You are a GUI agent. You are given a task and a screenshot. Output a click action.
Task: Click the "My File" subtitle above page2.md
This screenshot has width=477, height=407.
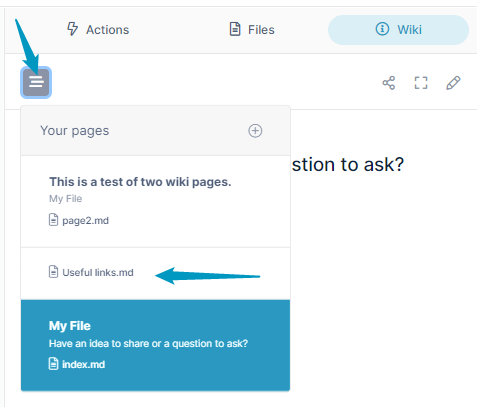65,199
